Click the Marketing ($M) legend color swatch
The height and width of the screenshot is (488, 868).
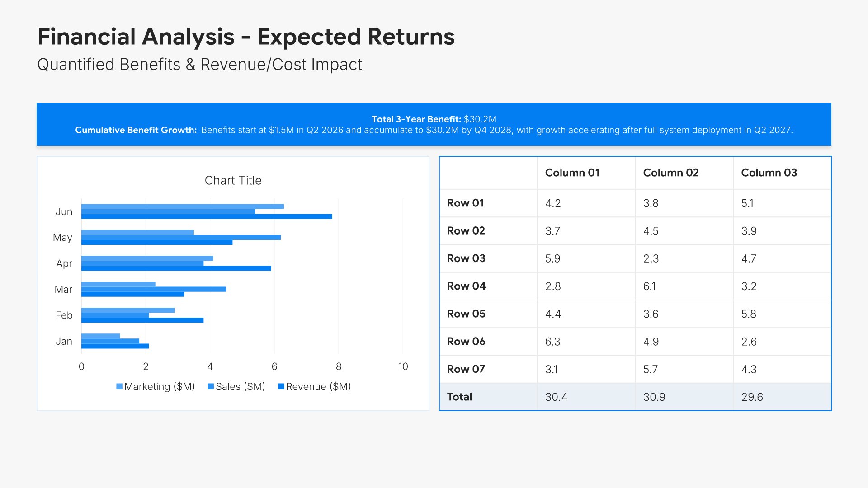click(x=119, y=387)
